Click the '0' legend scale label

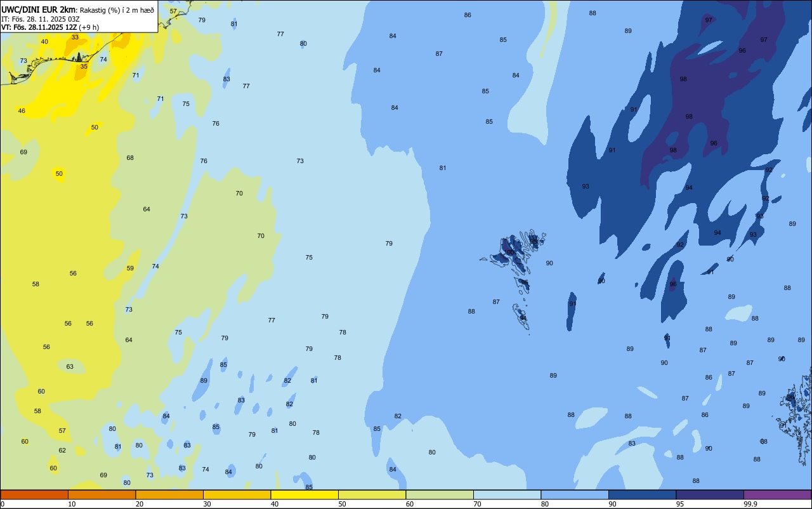[3, 504]
